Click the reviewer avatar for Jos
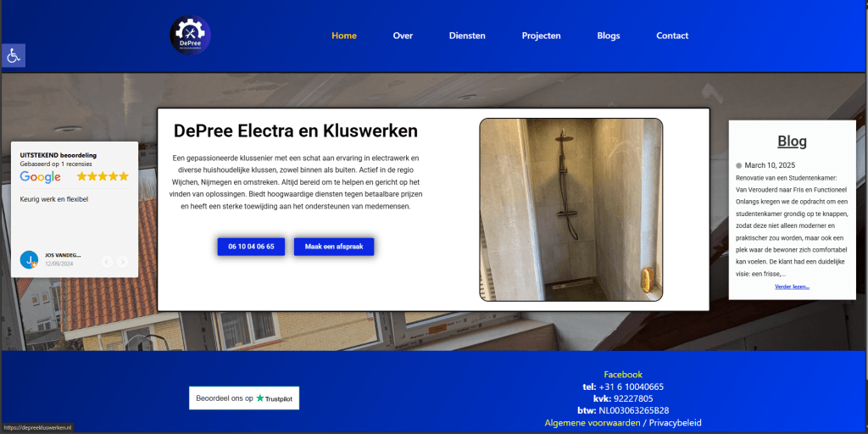The image size is (868, 434). (x=29, y=259)
